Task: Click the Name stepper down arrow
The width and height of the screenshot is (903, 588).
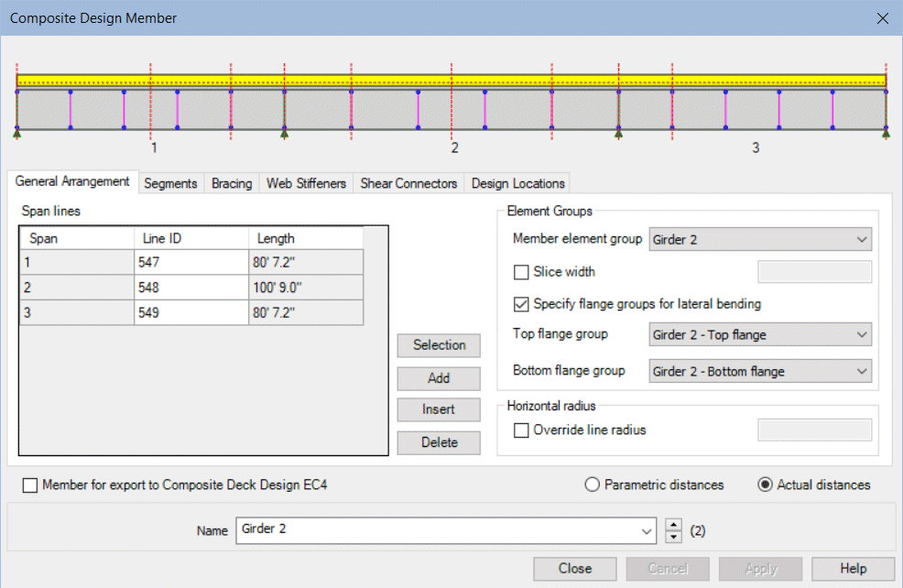Action: [674, 536]
